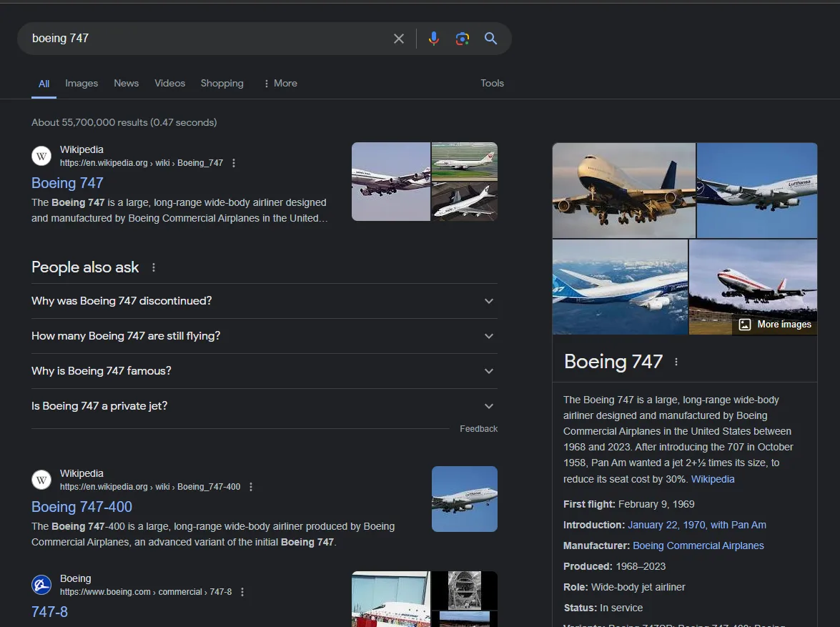The height and width of the screenshot is (627, 840).
Task: Click the 'Boeing 747' knowledge panel heading
Action: (x=613, y=362)
